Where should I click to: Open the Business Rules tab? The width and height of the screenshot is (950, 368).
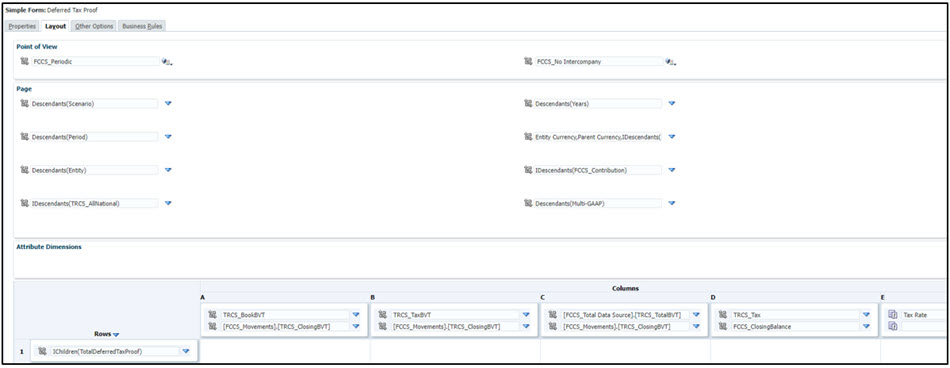(142, 26)
